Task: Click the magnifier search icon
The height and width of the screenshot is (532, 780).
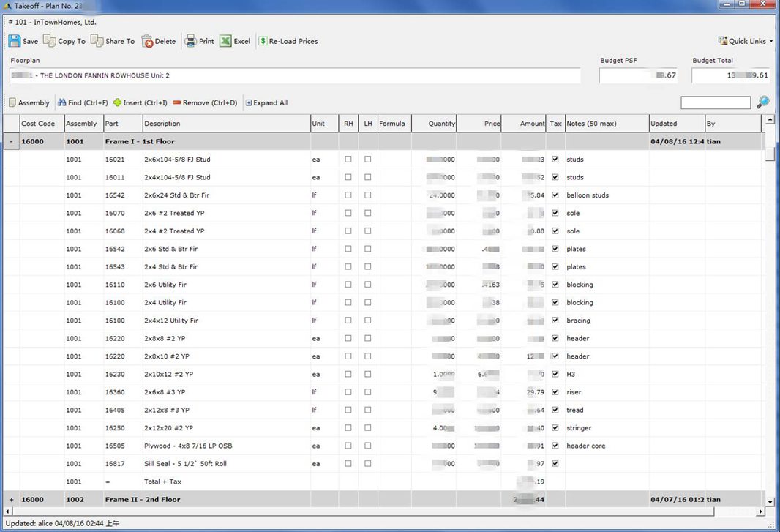Action: coord(762,102)
